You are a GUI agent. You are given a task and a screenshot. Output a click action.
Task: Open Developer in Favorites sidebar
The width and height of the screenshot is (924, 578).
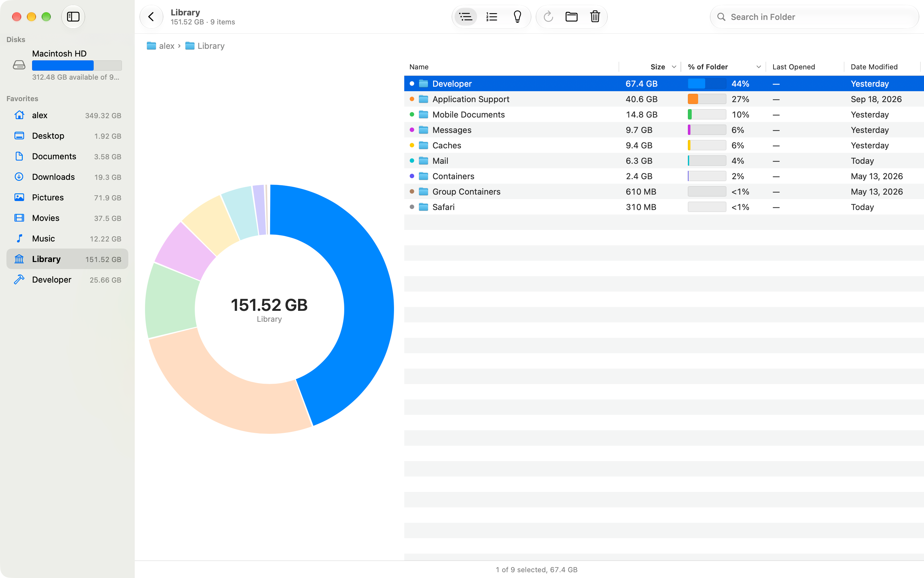67,280
